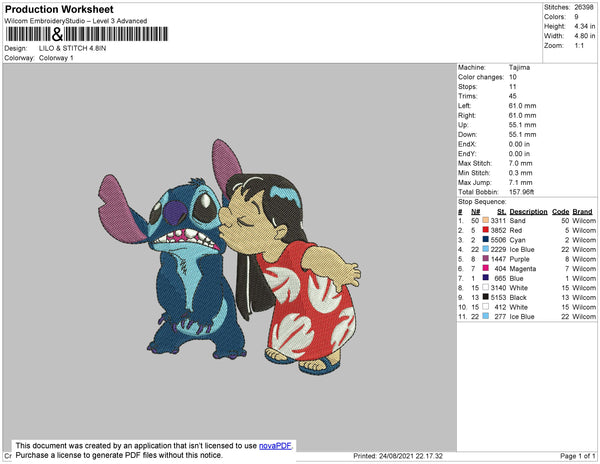Click the White 3140 swatch in stop 8

coord(486,287)
